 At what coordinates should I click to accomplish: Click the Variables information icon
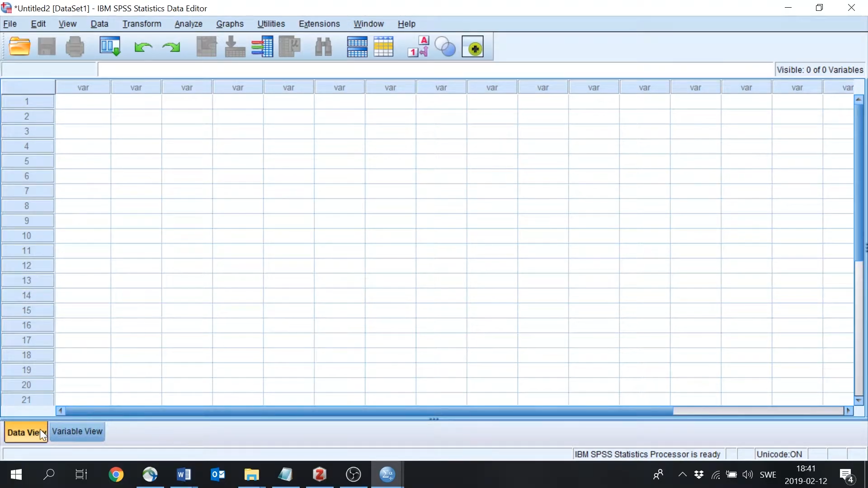[x=262, y=47]
